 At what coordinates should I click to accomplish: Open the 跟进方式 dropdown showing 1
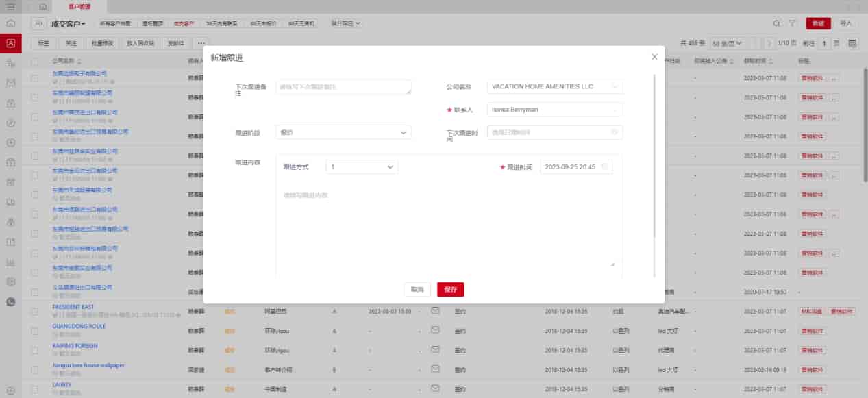pyautogui.click(x=361, y=166)
